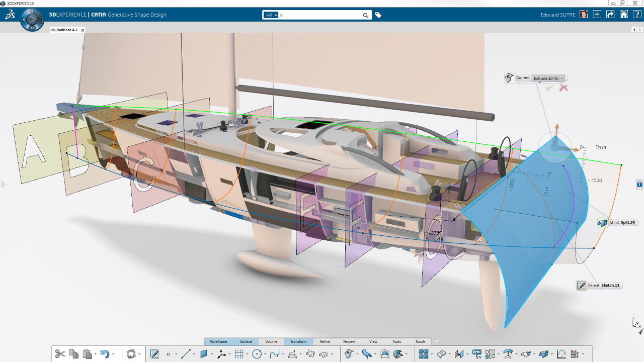The width and height of the screenshot is (644, 362).
Task: Select the Circle tool
Action: (257, 354)
